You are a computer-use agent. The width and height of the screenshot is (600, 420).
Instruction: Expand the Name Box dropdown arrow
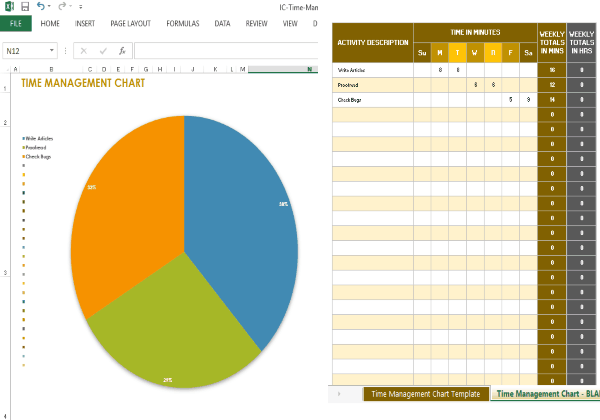coord(52,50)
